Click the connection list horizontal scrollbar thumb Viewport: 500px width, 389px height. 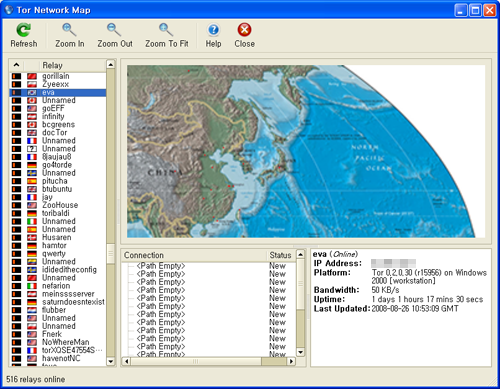click(x=195, y=361)
